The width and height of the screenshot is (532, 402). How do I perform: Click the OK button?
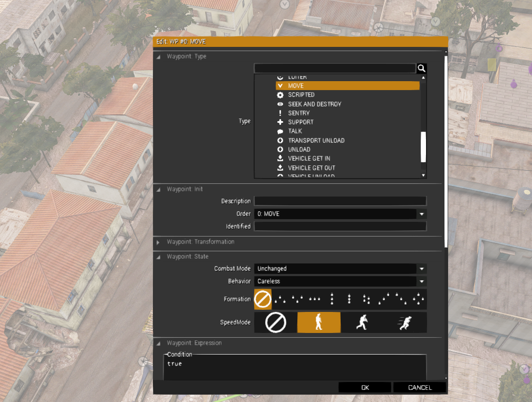tap(365, 387)
